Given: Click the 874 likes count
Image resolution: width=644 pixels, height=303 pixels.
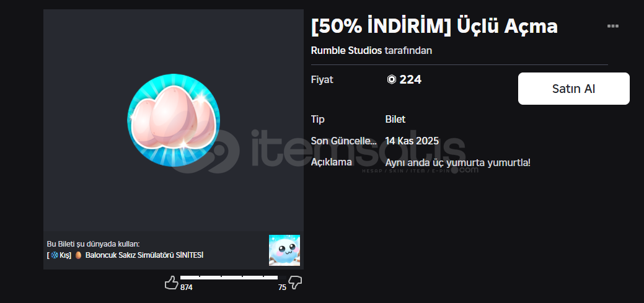Looking at the screenshot, I should pos(186,288).
